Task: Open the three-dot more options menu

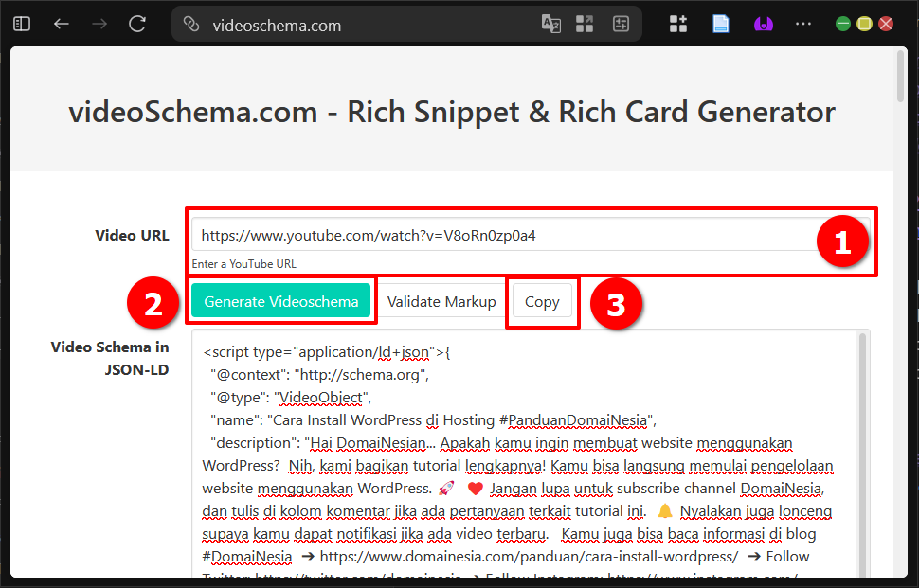Action: [x=803, y=24]
